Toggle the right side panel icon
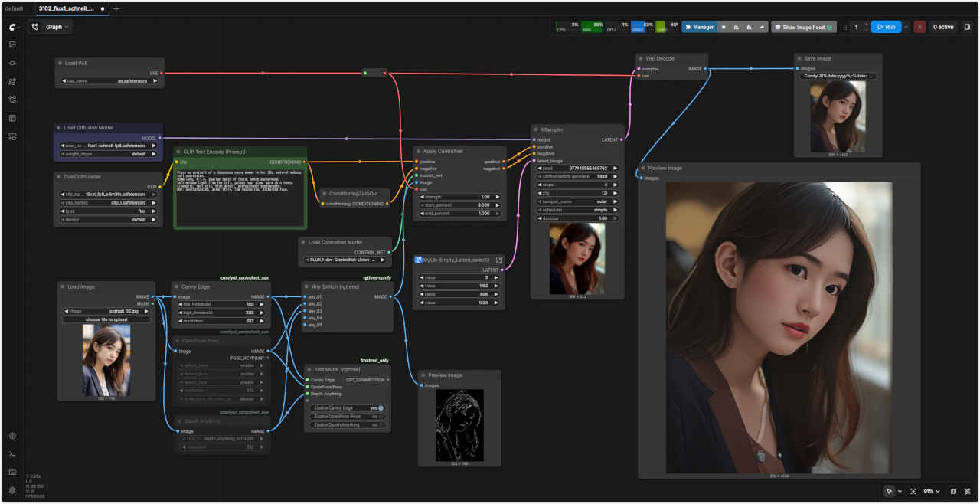The height and width of the screenshot is (504, 980). [x=967, y=27]
